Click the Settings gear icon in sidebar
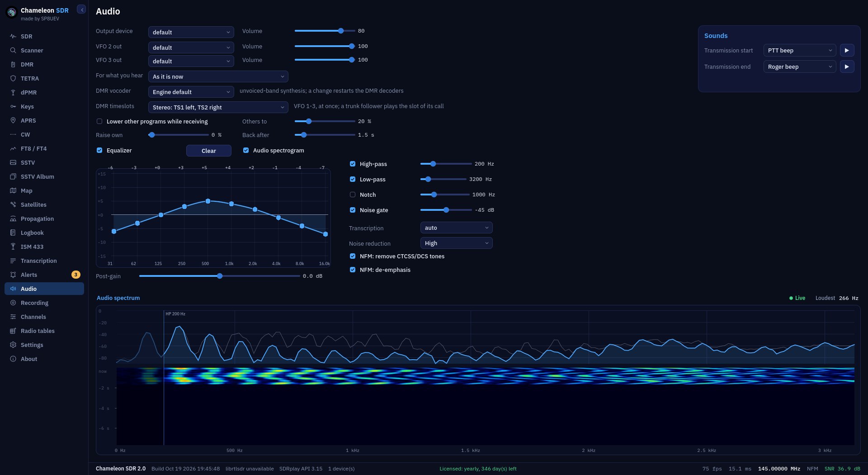This screenshot has width=868, height=475. pyautogui.click(x=13, y=345)
